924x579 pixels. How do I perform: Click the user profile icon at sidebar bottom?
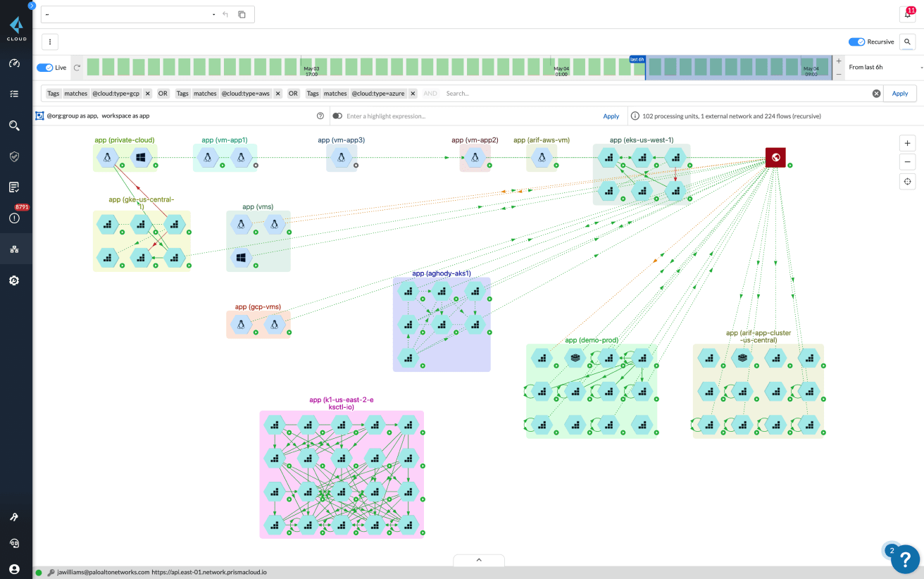(x=15, y=568)
